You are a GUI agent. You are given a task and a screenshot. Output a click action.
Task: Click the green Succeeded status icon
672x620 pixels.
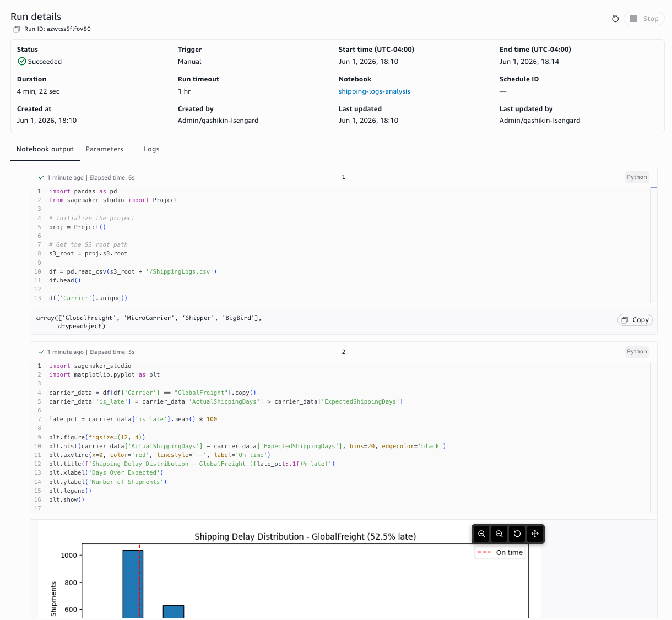[22, 61]
